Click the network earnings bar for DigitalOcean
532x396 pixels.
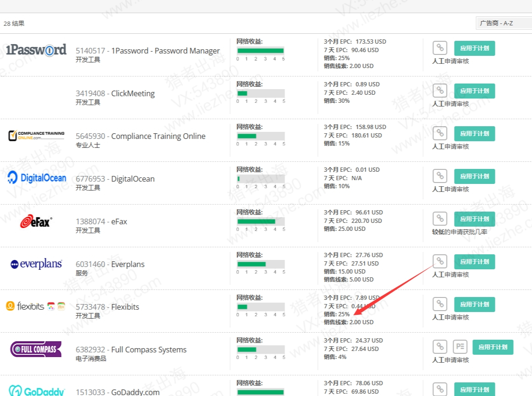(x=261, y=179)
